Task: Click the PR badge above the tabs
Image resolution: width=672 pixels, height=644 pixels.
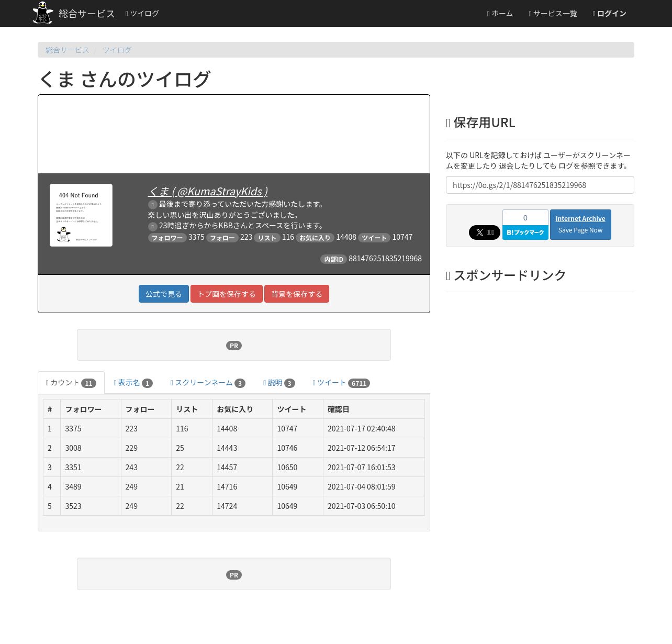Action: pos(234,346)
